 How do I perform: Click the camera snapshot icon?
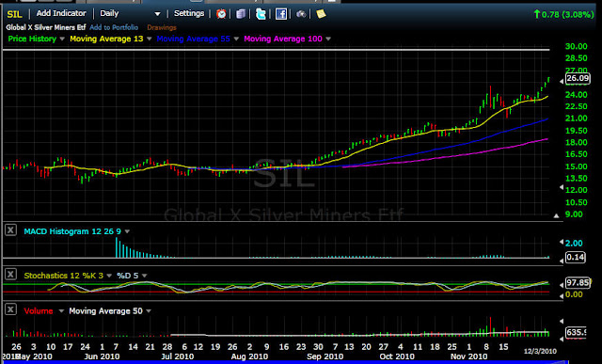(301, 14)
